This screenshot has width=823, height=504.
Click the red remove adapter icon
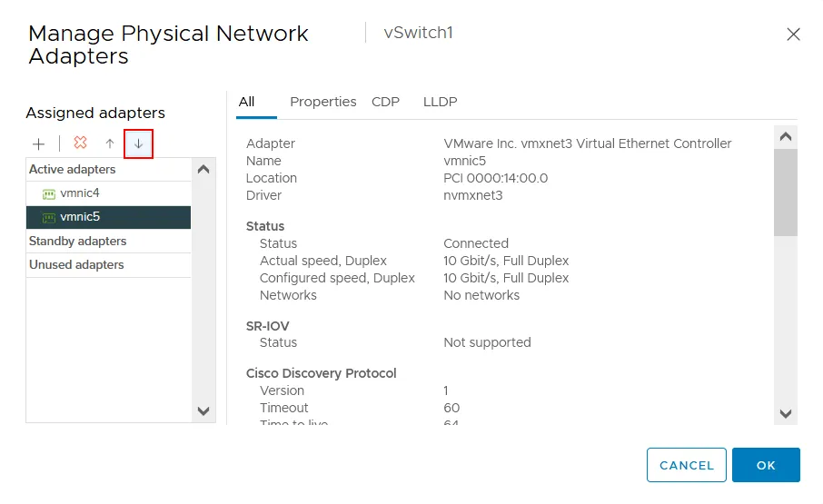click(80, 143)
